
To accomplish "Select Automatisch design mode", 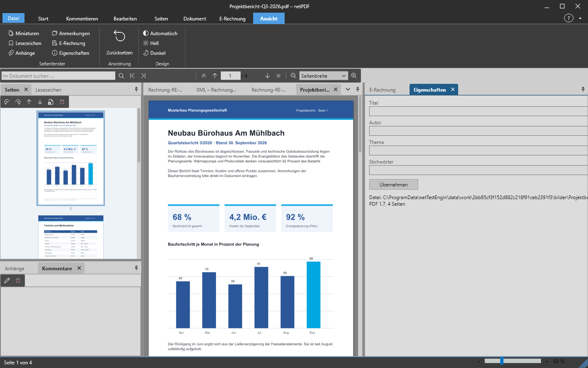I will pos(160,33).
